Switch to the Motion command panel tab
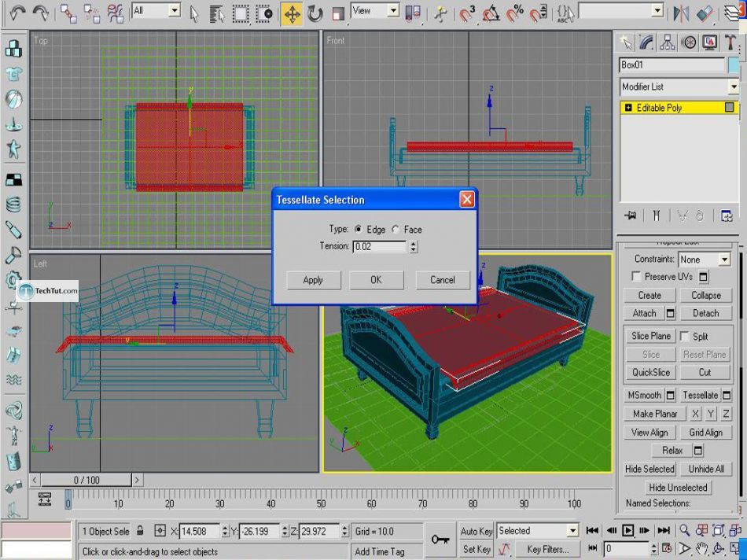This screenshot has width=747, height=560. (688, 42)
